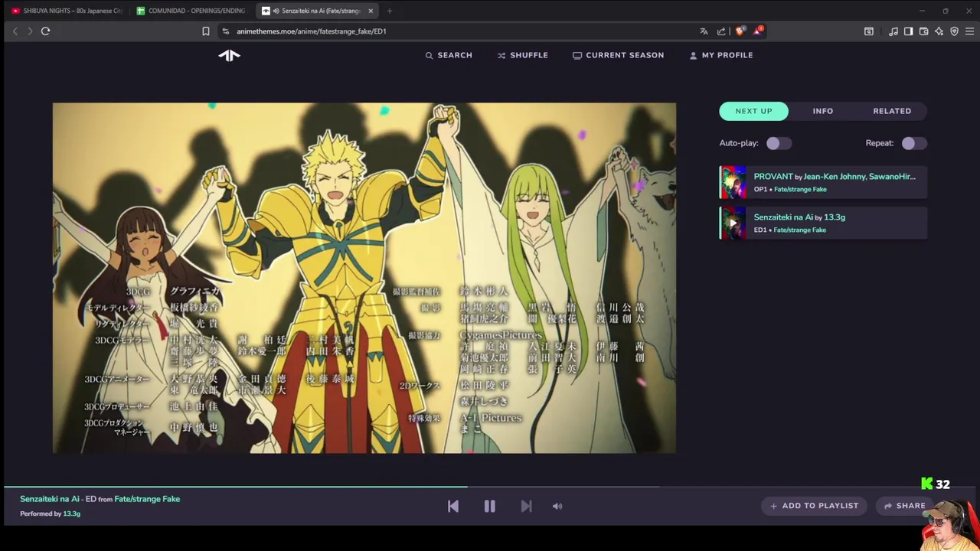Open the media playlist music icon
980x551 pixels.
pos(893,31)
